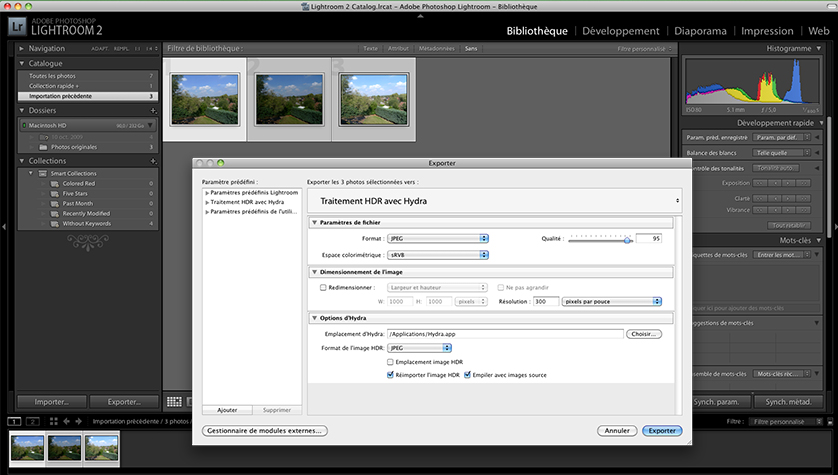Click Annuler to cancel export
The width and height of the screenshot is (838, 475).
tap(617, 431)
